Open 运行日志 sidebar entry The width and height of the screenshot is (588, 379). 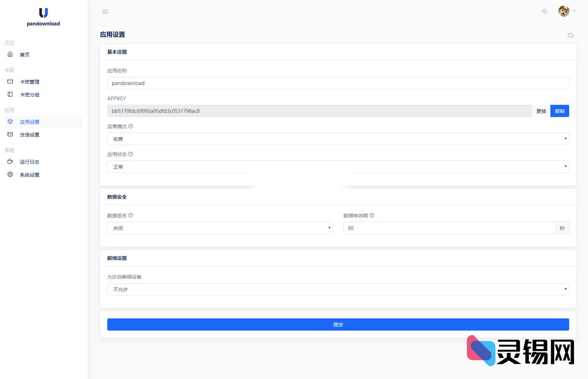[30, 162]
